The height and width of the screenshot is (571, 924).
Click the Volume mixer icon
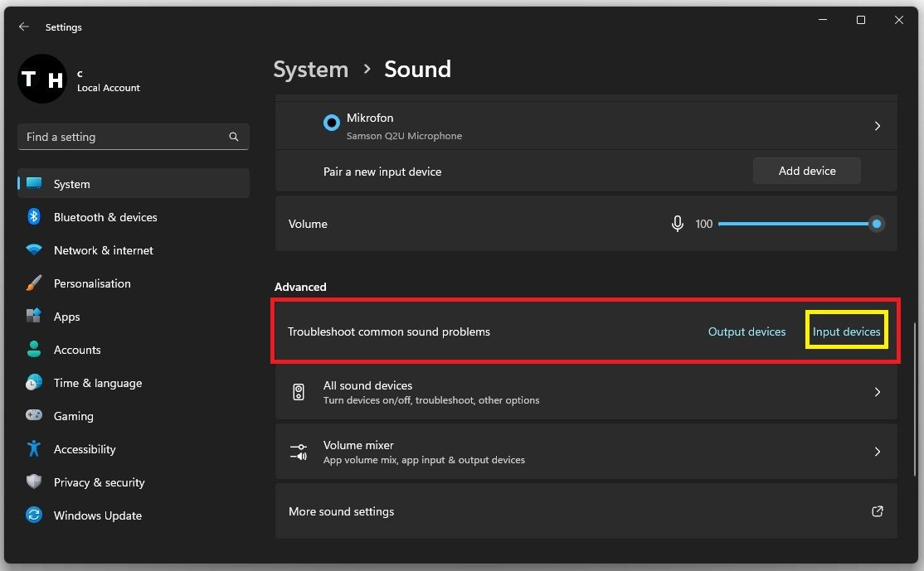[299, 452]
